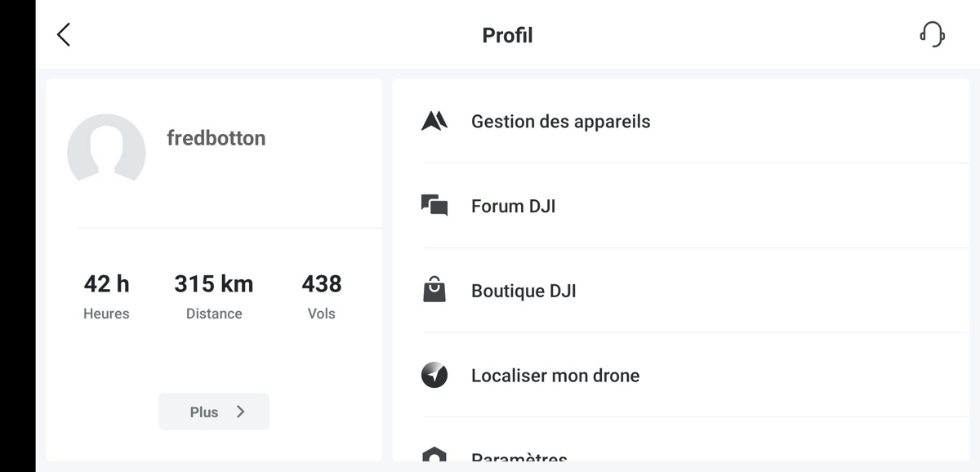Image resolution: width=980 pixels, height=472 pixels.
Task: Tap the 438 Vols statistic
Action: coord(322,296)
